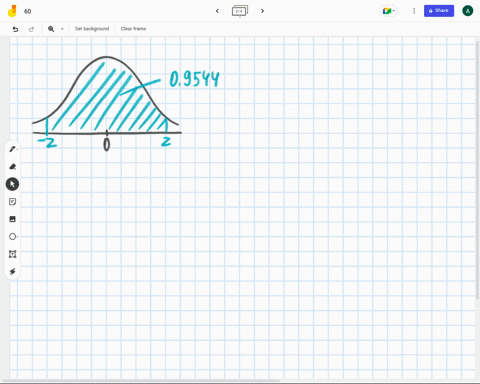This screenshot has height=384, width=480.
Task: Click the horizontal scrollbar at the bottom
Action: [142, 380]
